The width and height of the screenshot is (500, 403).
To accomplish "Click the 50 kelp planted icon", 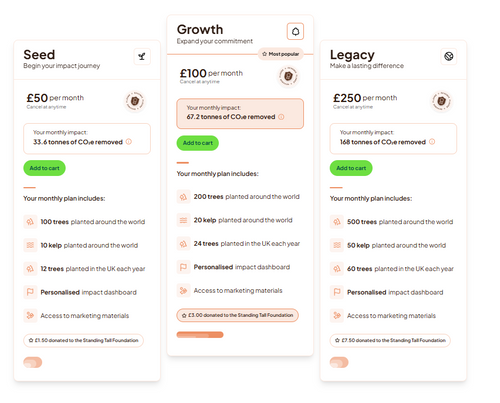I will (x=337, y=245).
